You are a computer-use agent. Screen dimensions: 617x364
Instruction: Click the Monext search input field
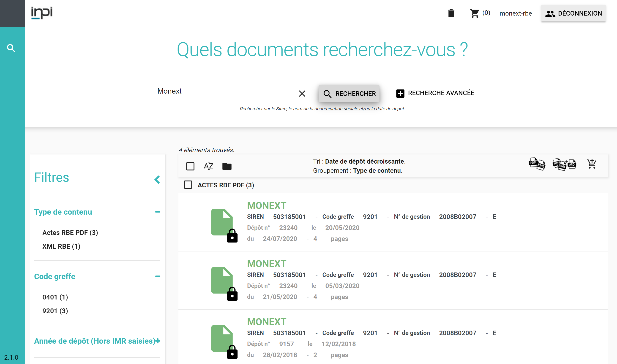point(225,91)
